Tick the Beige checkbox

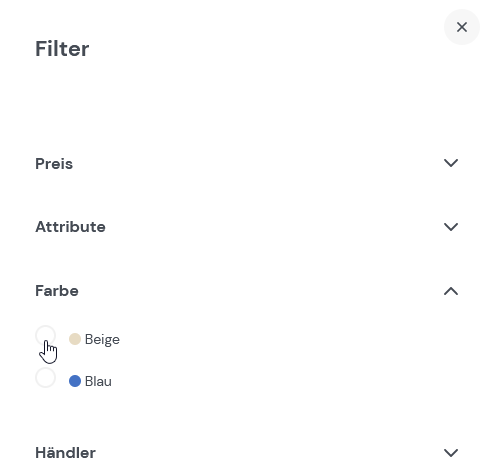[x=45, y=336]
